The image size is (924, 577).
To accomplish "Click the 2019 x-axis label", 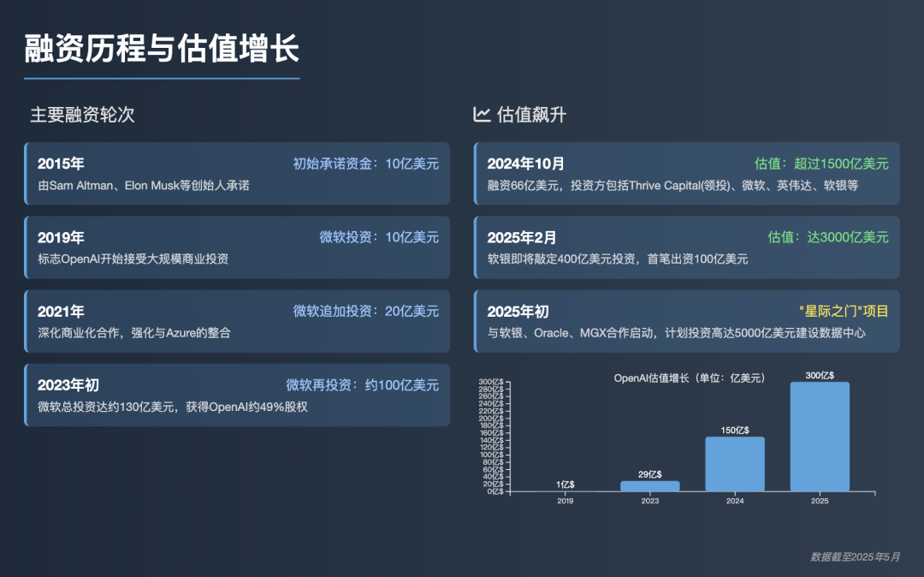I will coord(566,501).
